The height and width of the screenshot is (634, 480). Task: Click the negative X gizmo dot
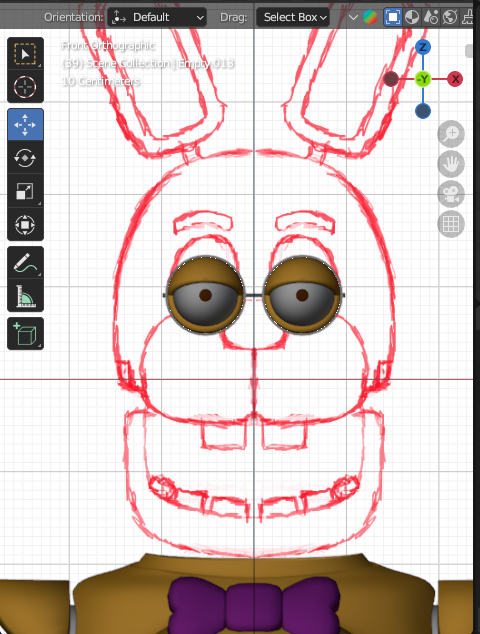pos(391,79)
